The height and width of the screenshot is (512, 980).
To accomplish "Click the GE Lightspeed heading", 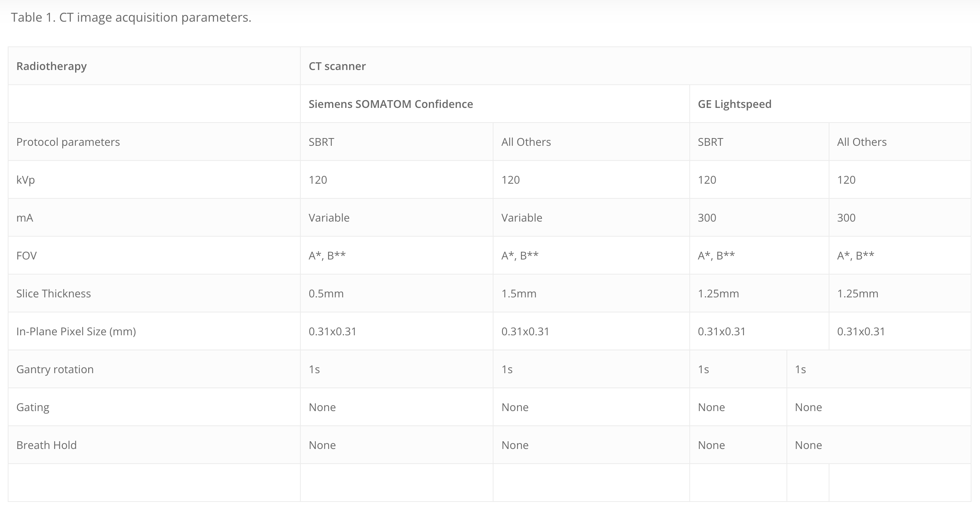I will pyautogui.click(x=734, y=104).
